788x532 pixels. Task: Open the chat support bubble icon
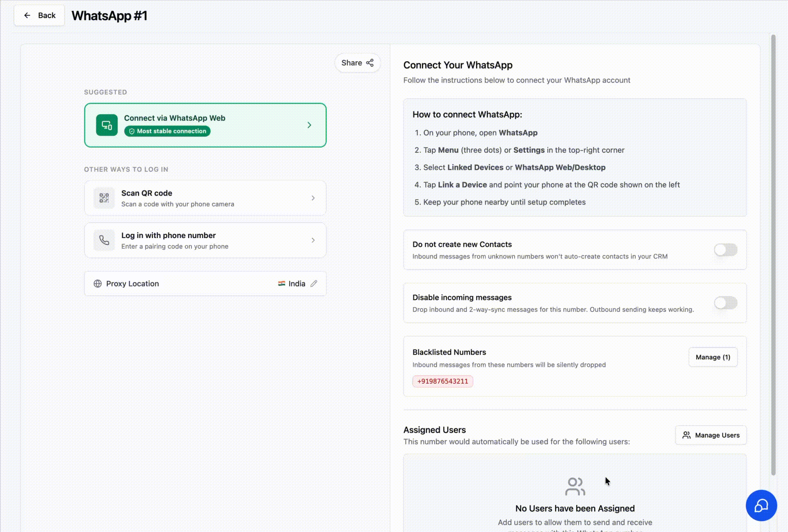tap(761, 505)
